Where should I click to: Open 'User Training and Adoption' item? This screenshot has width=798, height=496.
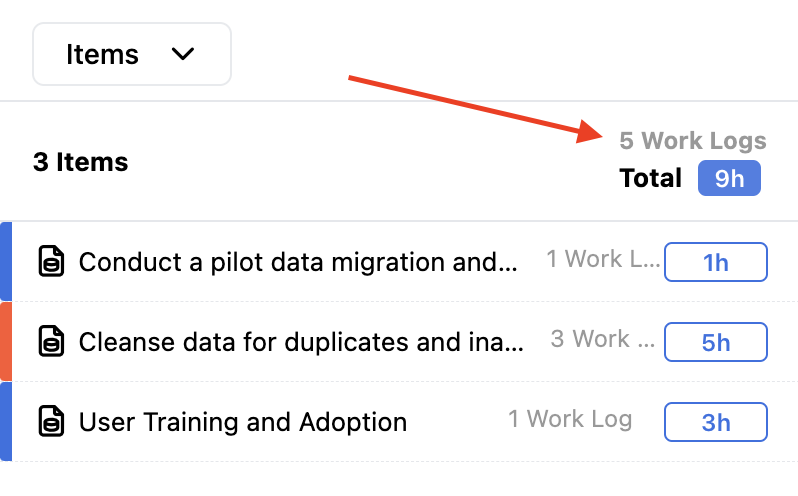[x=242, y=422]
